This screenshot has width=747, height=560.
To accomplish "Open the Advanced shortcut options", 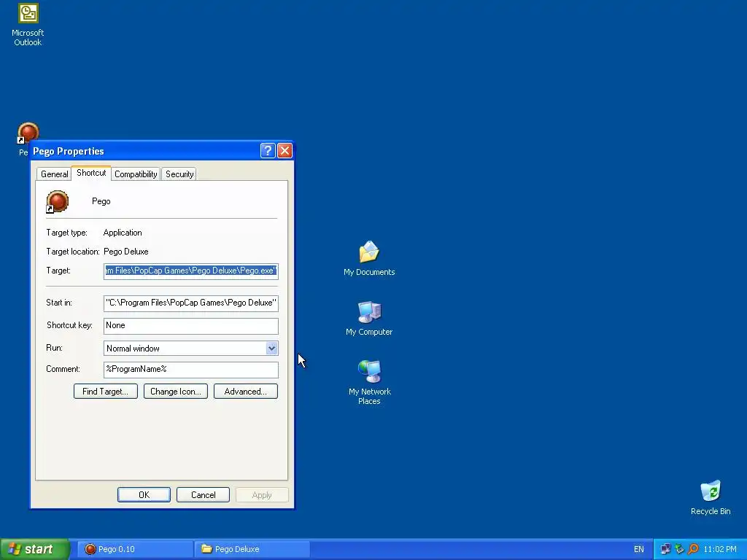I will (246, 392).
